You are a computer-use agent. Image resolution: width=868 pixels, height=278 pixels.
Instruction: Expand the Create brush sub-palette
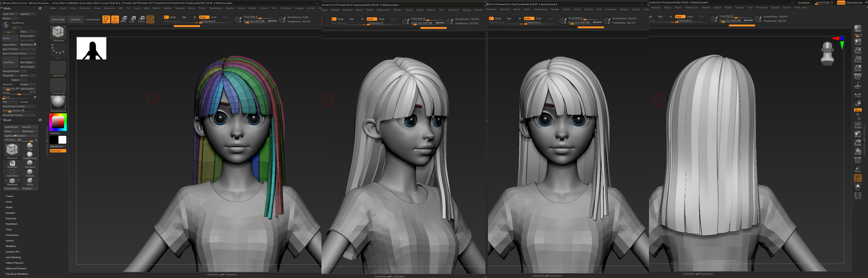tap(9, 196)
